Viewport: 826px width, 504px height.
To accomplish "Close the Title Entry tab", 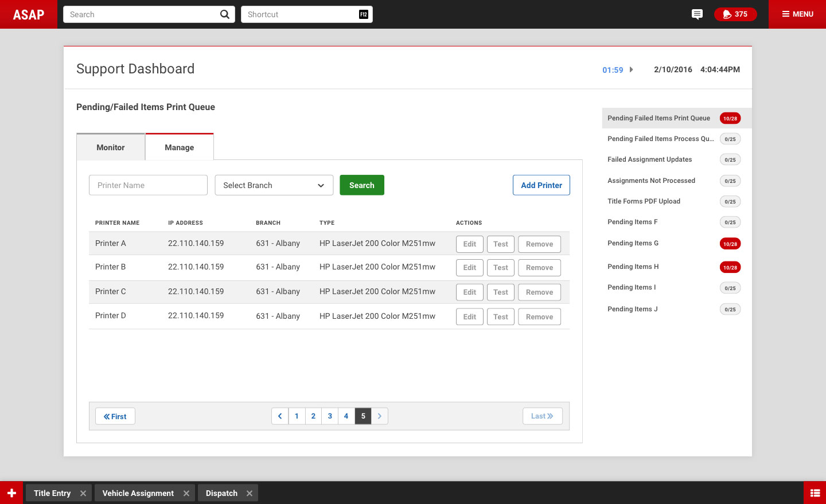I will coord(83,493).
